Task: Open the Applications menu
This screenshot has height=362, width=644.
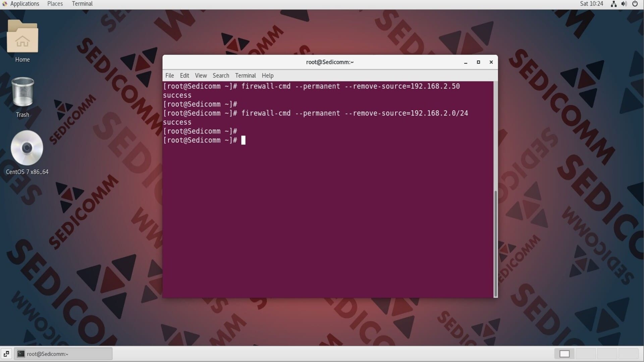Action: tap(24, 4)
